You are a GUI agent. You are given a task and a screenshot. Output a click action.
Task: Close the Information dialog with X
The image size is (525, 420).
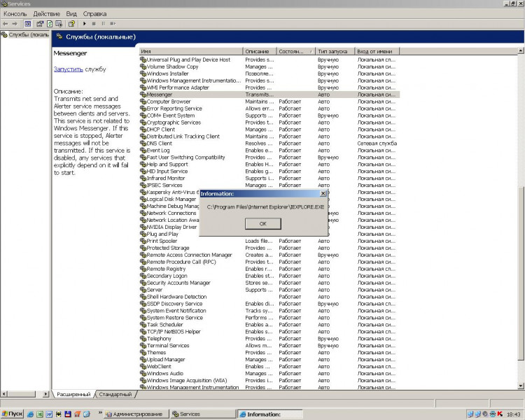pos(323,193)
